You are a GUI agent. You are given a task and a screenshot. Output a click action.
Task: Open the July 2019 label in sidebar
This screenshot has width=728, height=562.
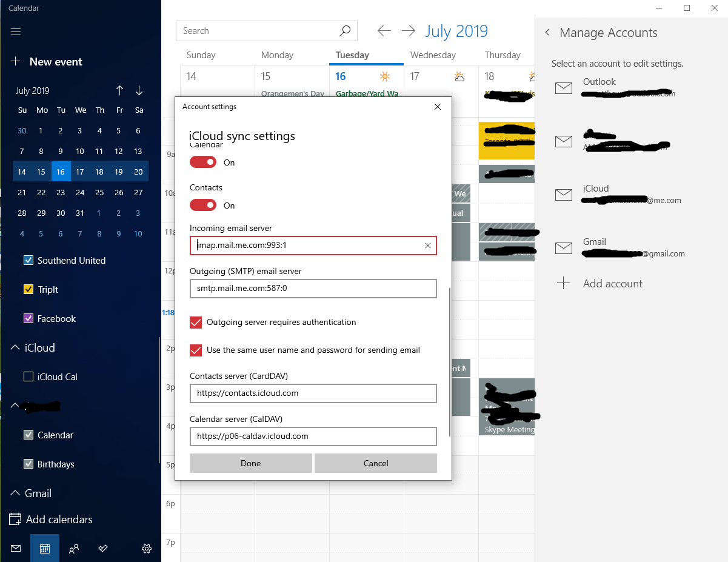click(33, 91)
